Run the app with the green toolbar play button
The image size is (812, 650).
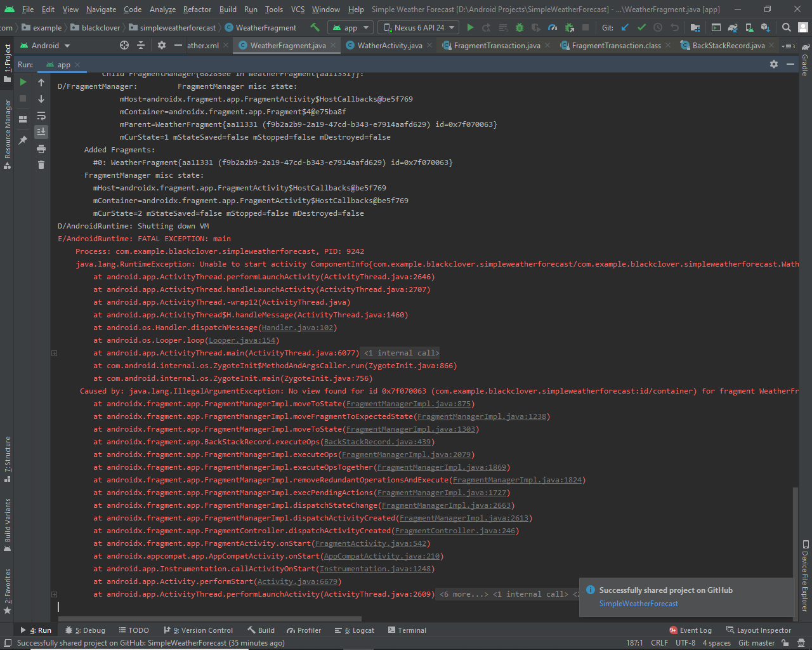coord(470,27)
